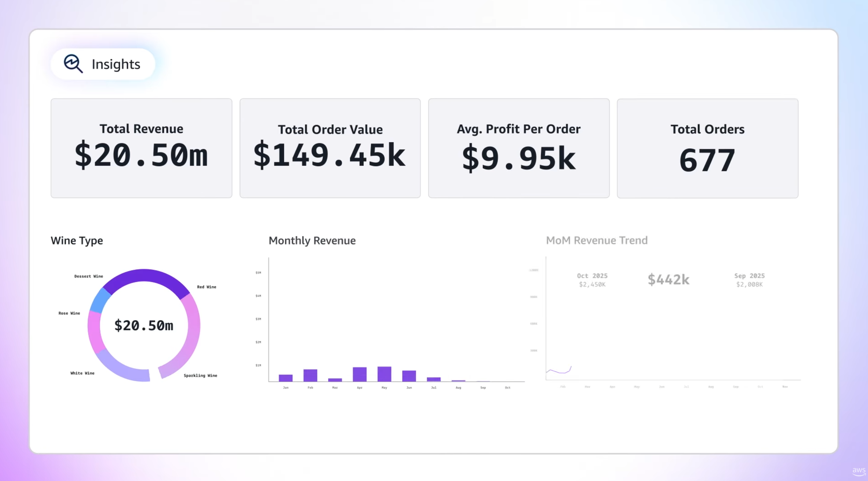The width and height of the screenshot is (868, 481).
Task: Select the January revenue bar
Action: 286,378
